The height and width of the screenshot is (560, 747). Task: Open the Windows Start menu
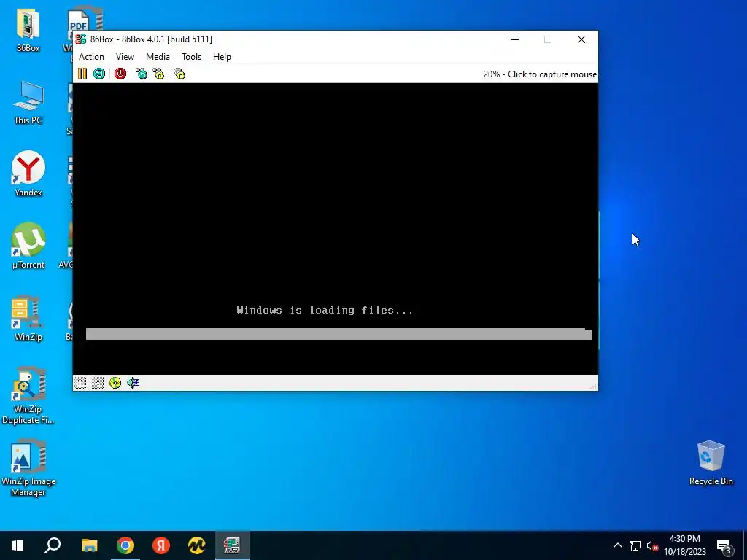tap(18, 545)
